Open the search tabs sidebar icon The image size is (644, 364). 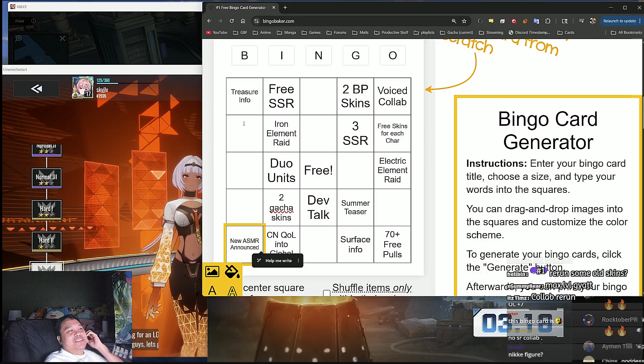pyautogui.click(x=565, y=21)
